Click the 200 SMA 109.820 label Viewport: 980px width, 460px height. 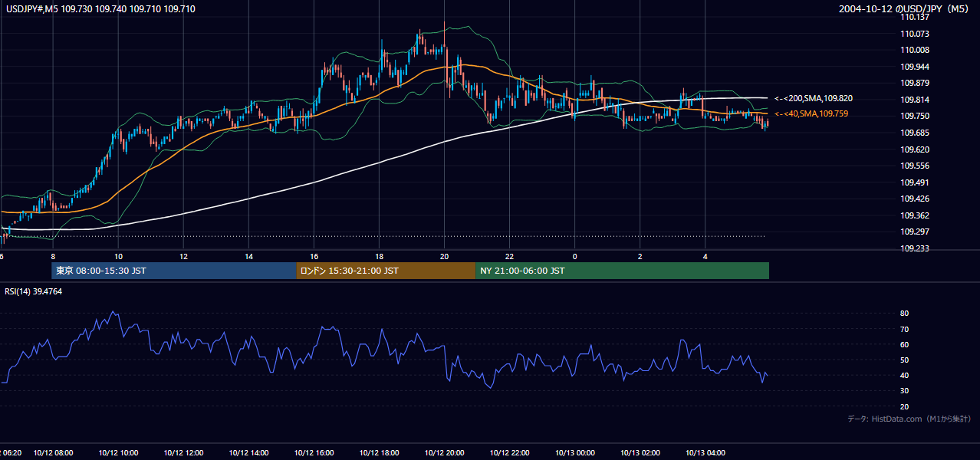[x=814, y=98]
